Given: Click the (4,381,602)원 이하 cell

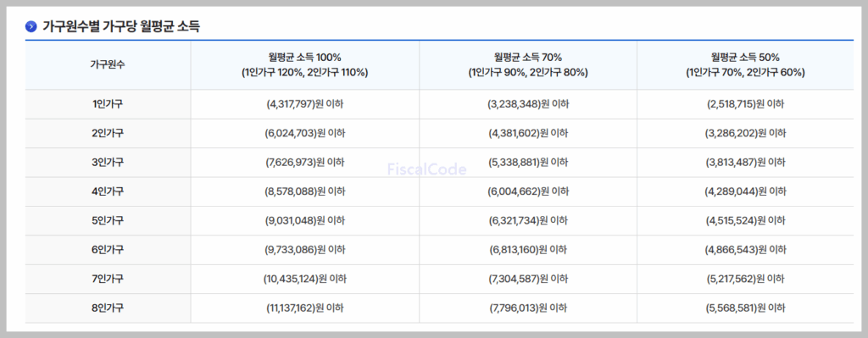Looking at the screenshot, I should click(528, 133).
